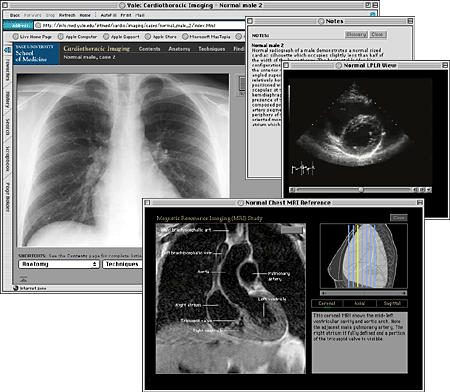
Task: Click the MRI Reference window title icon
Action: coord(241,203)
